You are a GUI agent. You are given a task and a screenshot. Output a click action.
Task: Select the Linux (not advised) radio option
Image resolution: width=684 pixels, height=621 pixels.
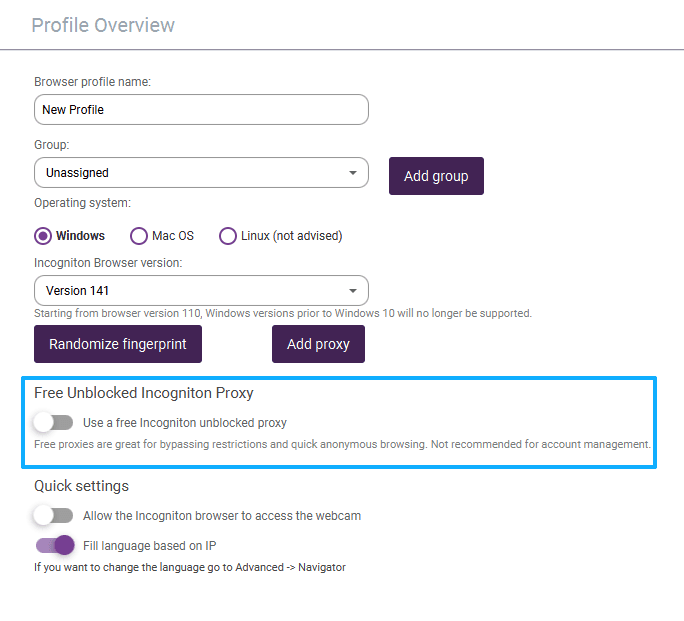(228, 236)
